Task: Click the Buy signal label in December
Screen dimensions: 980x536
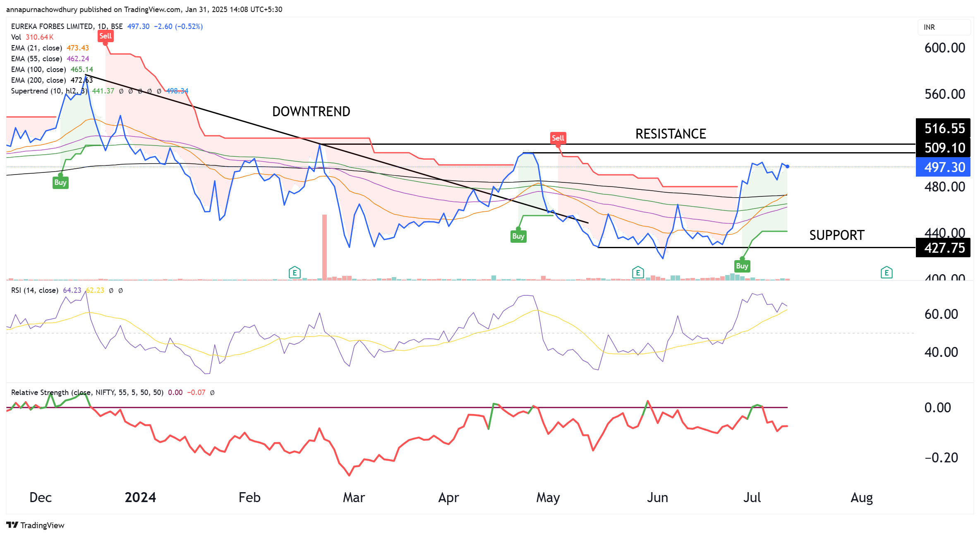Action: pos(60,182)
